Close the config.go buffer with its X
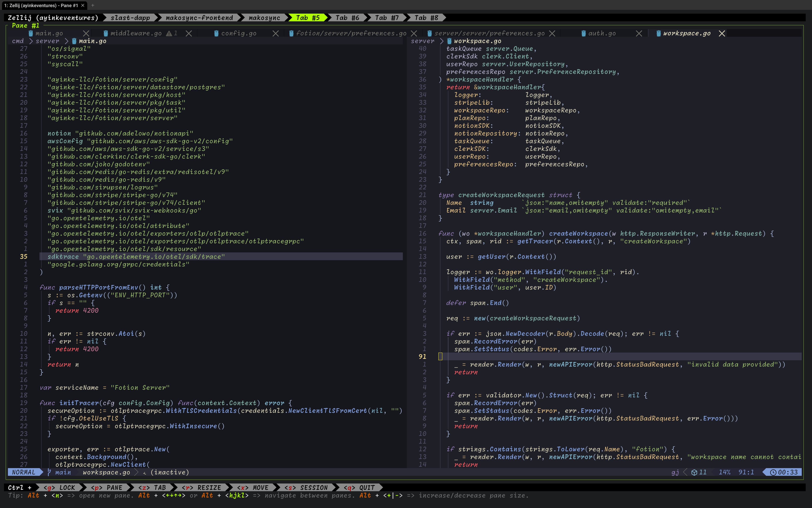Screen dimensions: 812x508 (276, 33)
